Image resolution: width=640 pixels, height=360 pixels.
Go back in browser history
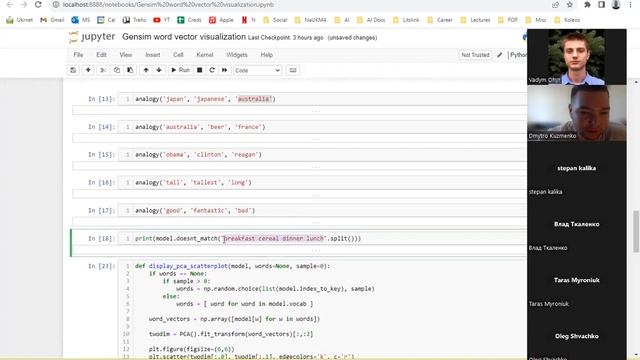9,4
